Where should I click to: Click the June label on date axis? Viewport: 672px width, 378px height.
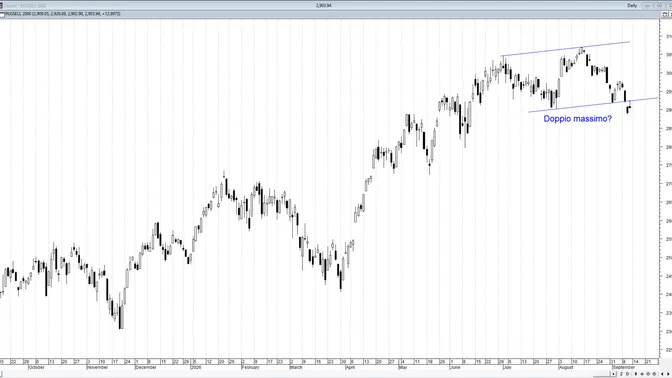455,368
